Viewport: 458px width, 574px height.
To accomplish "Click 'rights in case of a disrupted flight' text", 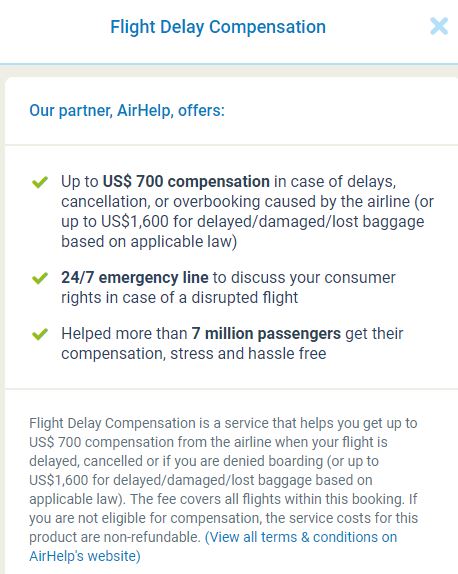I will point(179,298).
